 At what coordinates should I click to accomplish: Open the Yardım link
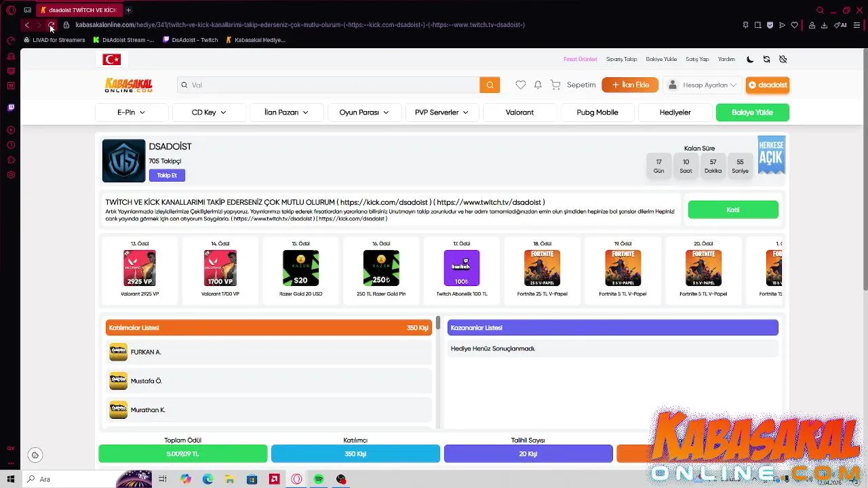726,60
